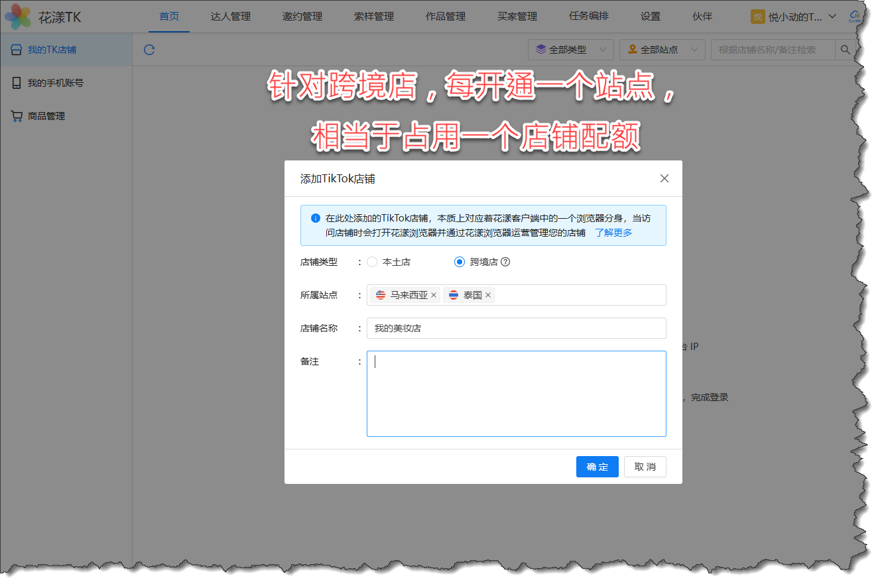The width and height of the screenshot is (882, 588).
Task: Click the 花漾TK logo icon
Action: [x=17, y=17]
